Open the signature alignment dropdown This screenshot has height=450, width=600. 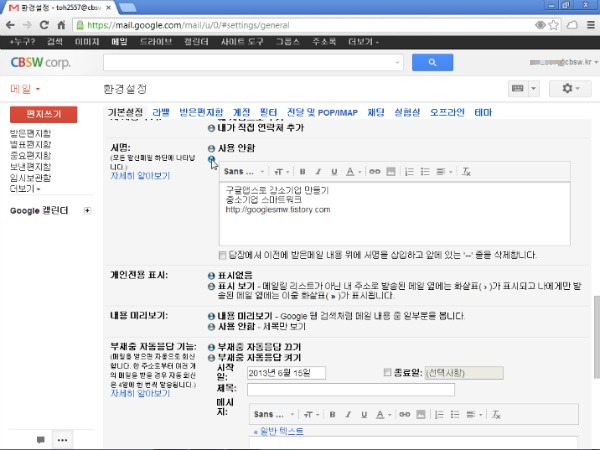tap(444, 172)
